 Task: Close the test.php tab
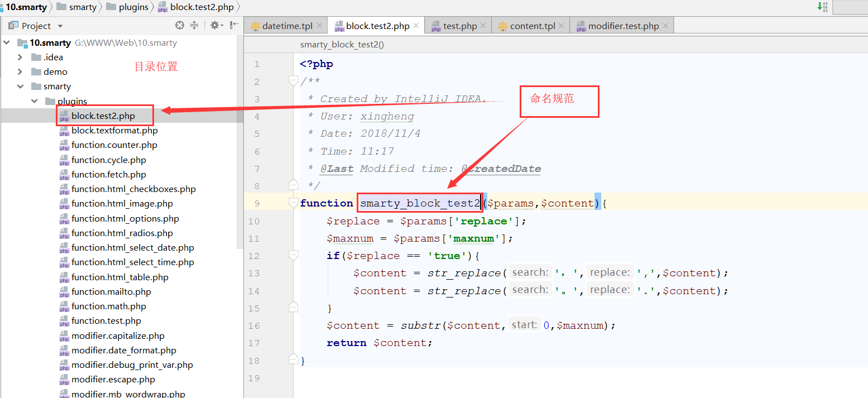[x=483, y=26]
